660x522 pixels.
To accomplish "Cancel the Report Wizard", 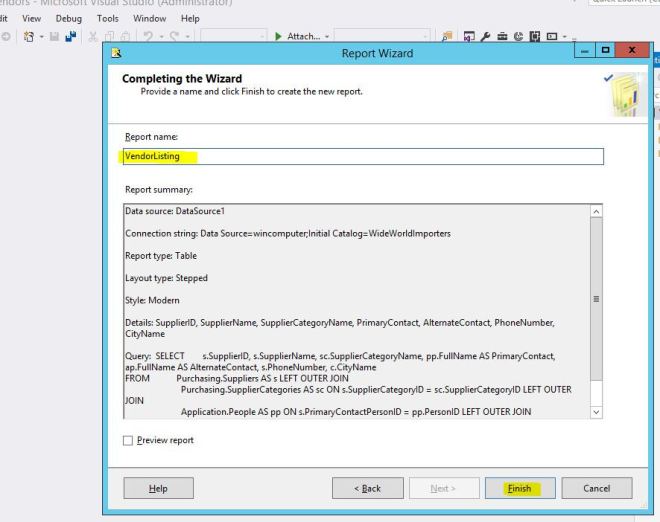I will point(596,488).
